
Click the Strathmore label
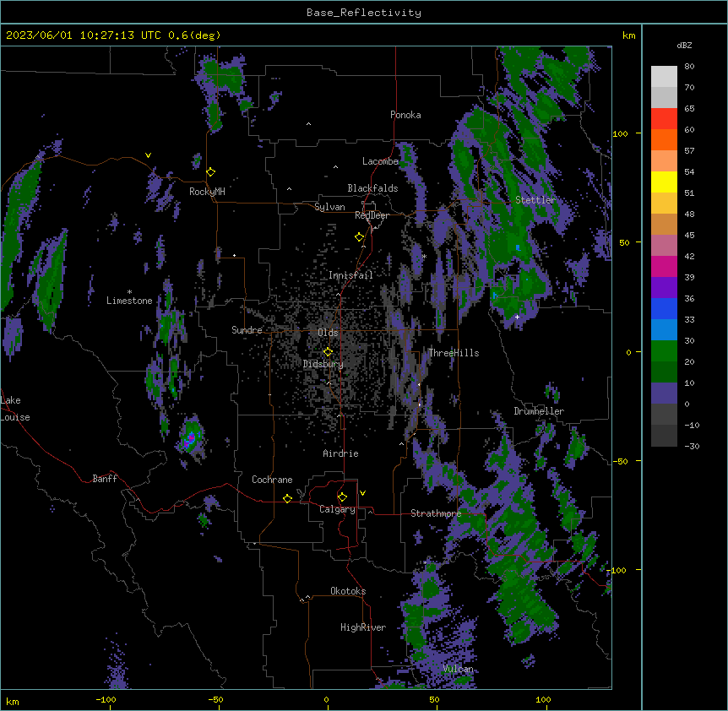436,513
